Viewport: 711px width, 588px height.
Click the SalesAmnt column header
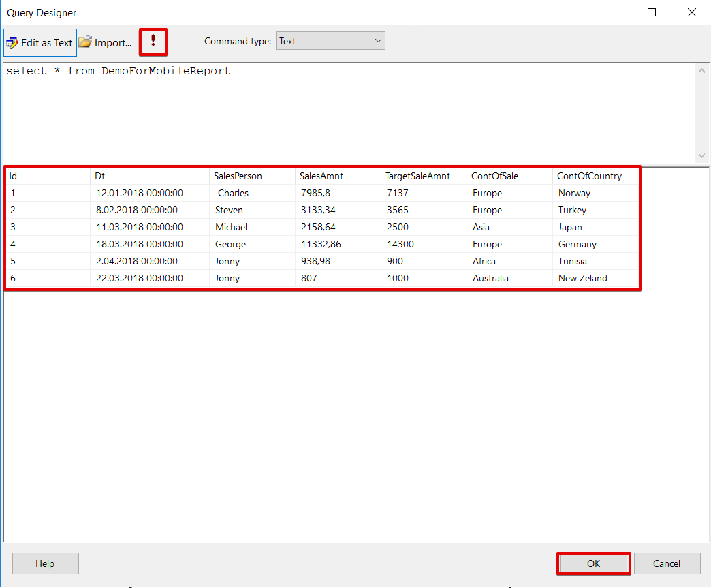point(321,176)
